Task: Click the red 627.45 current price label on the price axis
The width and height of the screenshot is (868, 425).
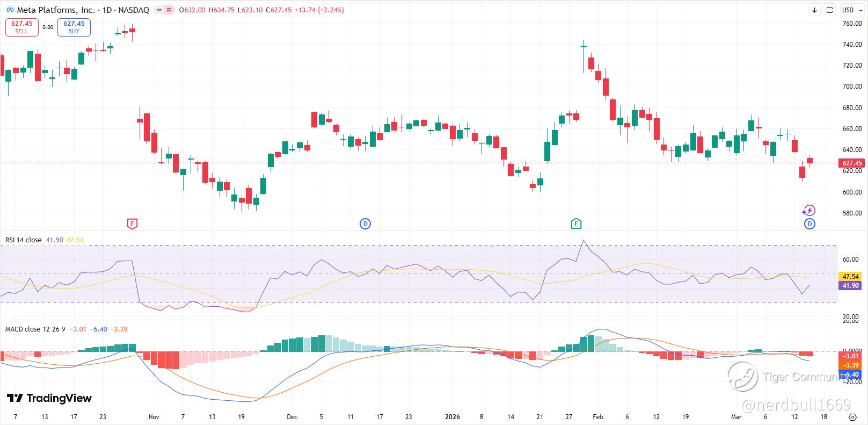Action: click(851, 163)
